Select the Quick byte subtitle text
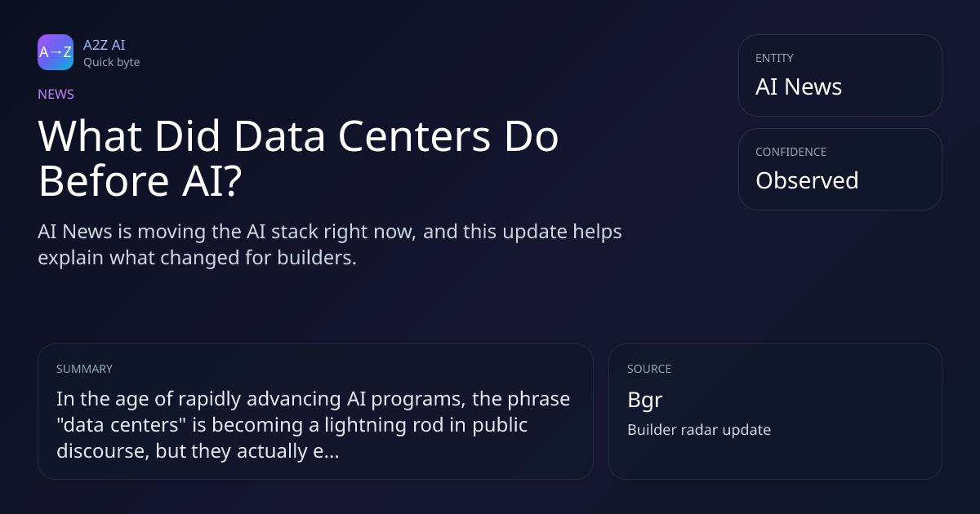 (x=111, y=62)
